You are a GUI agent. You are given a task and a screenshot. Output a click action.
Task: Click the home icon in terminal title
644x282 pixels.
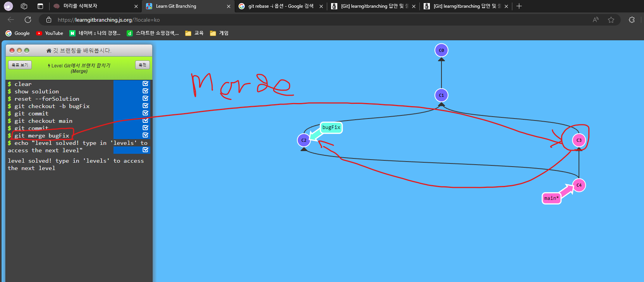[49, 50]
